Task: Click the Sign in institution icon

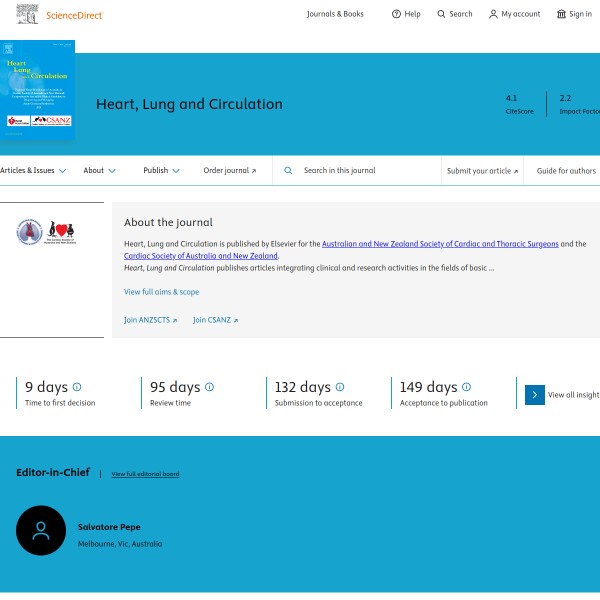Action: 561,14
